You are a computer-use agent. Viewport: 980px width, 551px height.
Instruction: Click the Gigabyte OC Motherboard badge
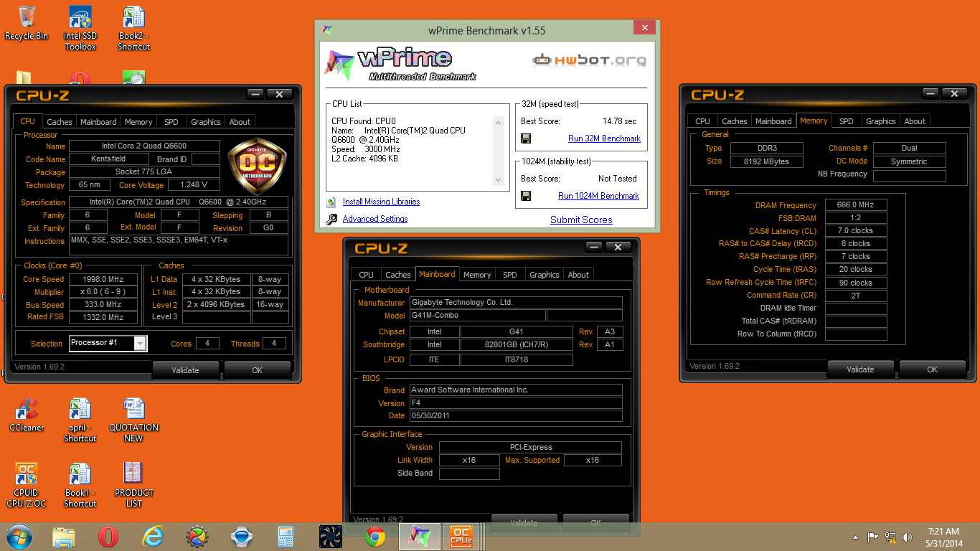click(x=257, y=166)
